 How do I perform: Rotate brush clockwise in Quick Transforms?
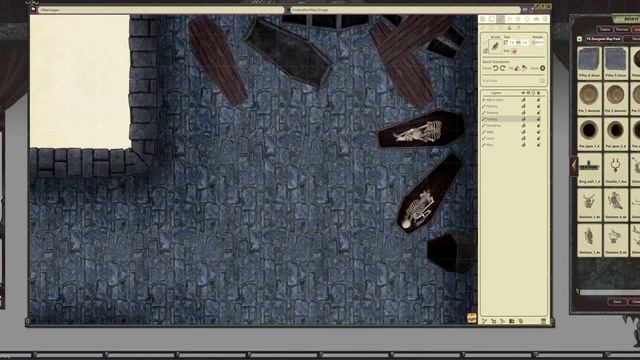click(x=503, y=68)
